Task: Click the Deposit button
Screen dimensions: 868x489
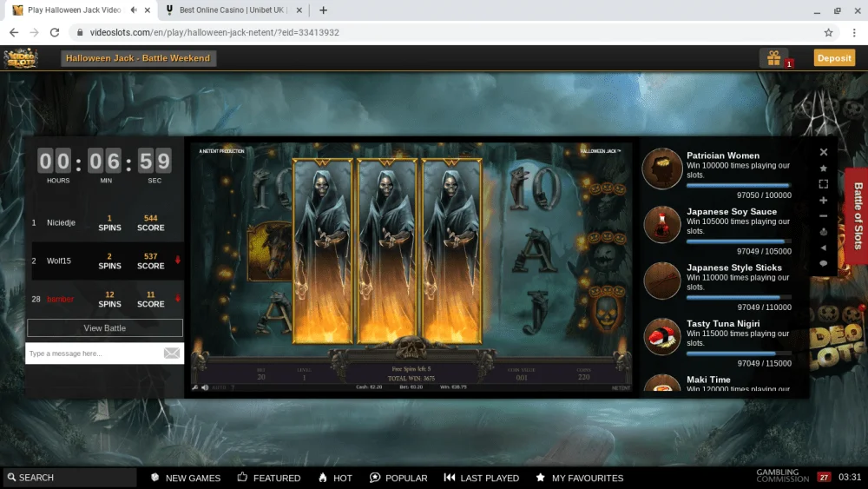Action: [x=834, y=58]
